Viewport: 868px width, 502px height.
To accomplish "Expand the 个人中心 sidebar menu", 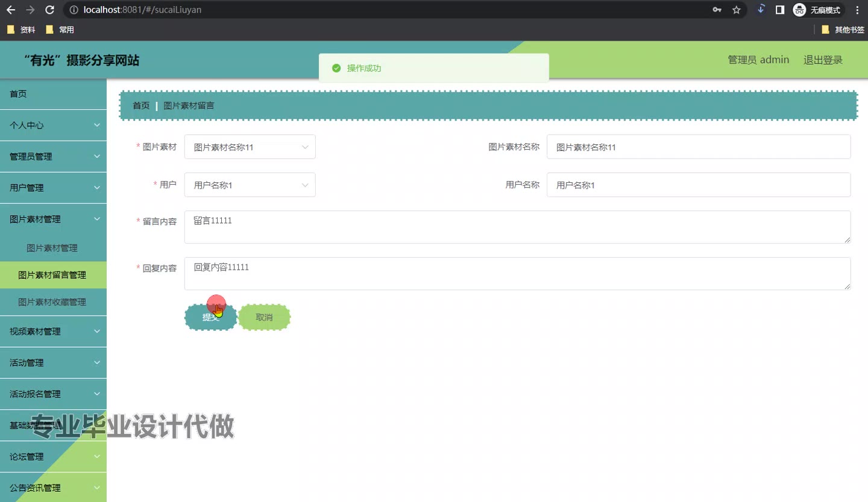I will click(x=53, y=125).
